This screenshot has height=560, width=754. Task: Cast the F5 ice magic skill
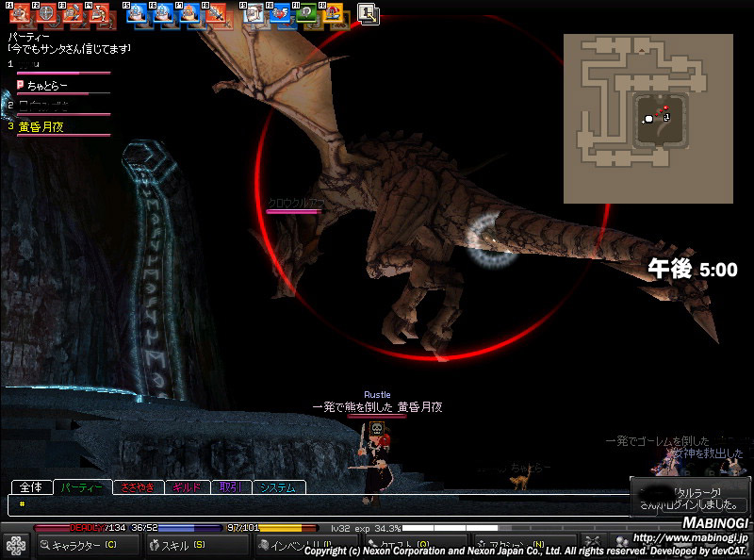137,13
